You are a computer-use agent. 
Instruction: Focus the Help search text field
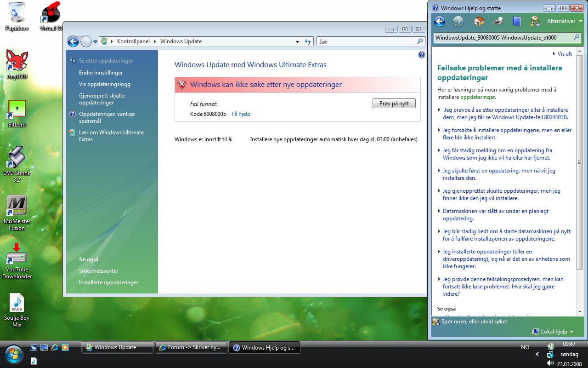point(503,38)
